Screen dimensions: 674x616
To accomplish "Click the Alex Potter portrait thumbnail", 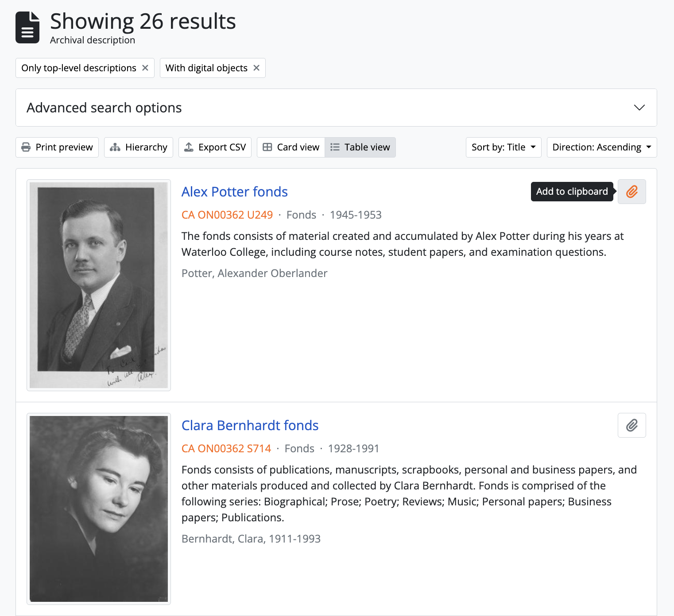I will pos(99,285).
